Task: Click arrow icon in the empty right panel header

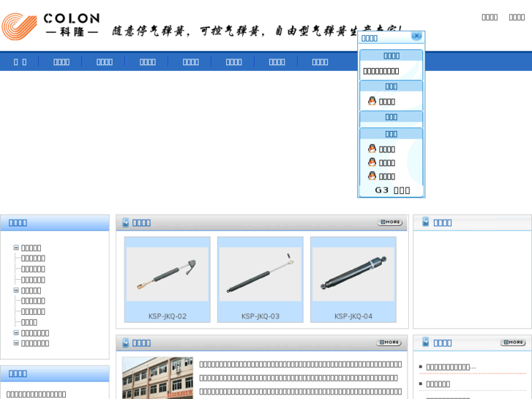Action: click(x=426, y=222)
